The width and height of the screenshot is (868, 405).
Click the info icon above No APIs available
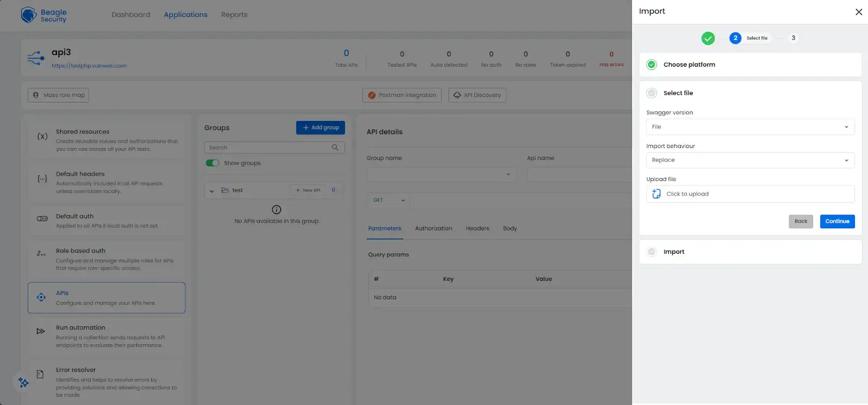[x=277, y=210]
